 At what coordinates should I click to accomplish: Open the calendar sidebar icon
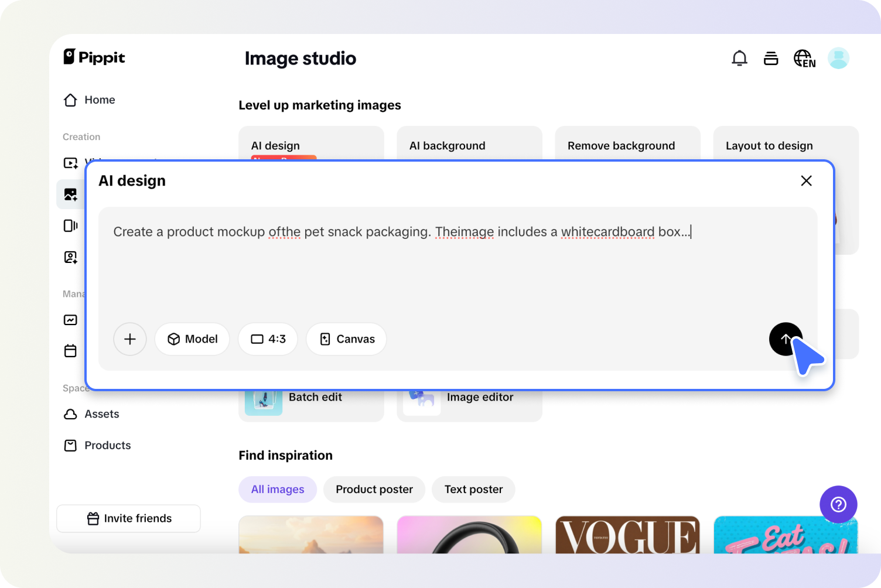tap(70, 351)
